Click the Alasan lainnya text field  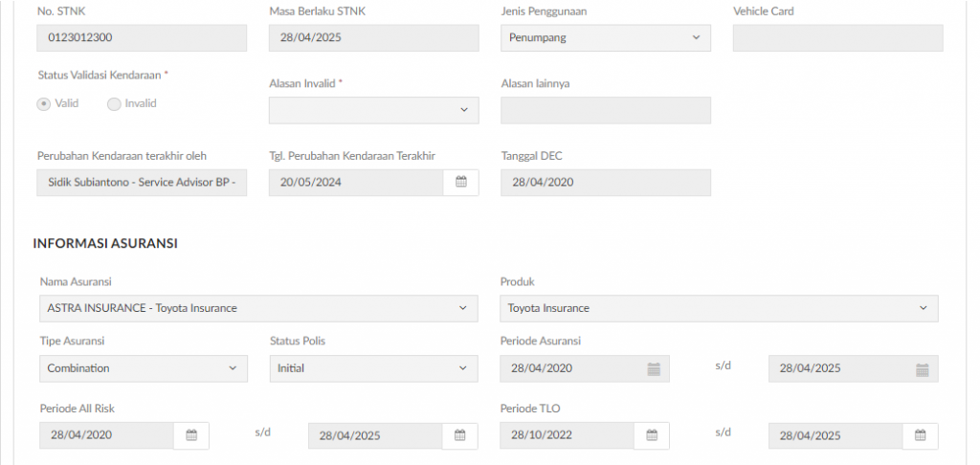(x=606, y=110)
